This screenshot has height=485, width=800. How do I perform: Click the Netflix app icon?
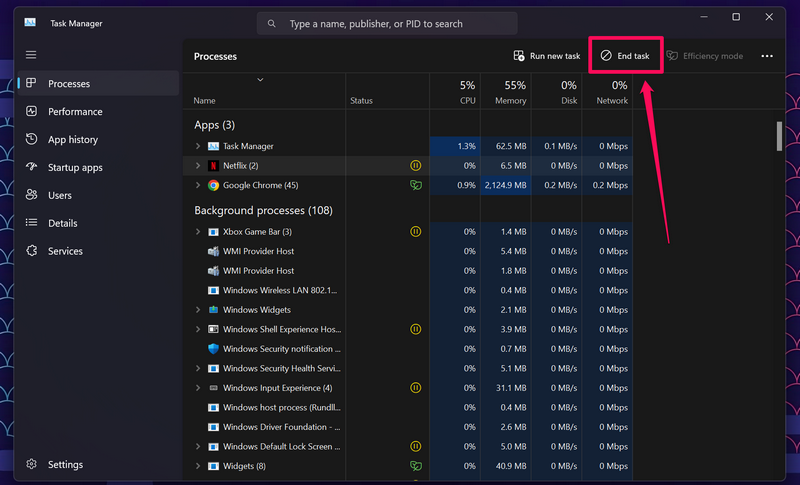213,166
